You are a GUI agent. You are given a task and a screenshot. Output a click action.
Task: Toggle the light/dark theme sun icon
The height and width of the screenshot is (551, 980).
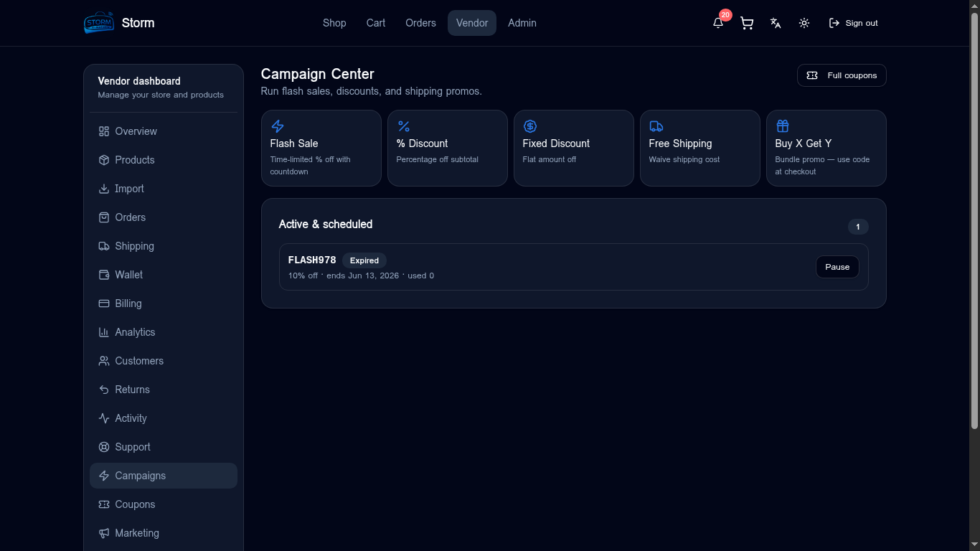click(x=804, y=23)
